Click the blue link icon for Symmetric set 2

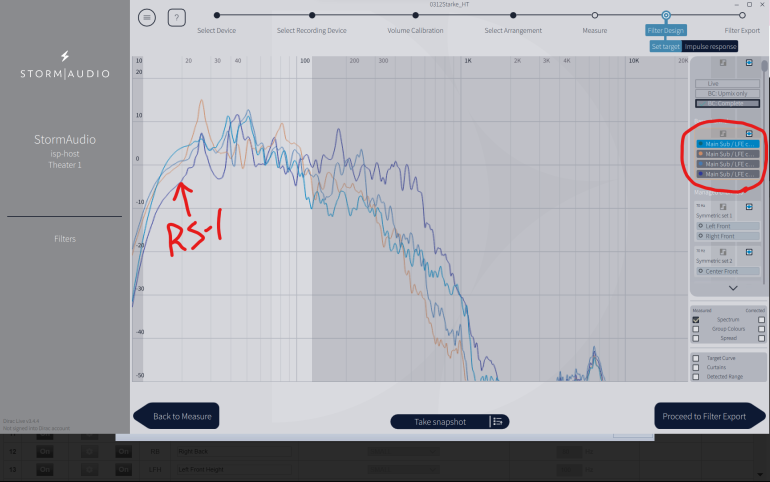[x=749, y=252]
